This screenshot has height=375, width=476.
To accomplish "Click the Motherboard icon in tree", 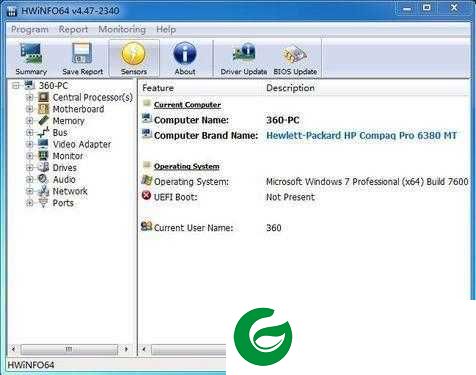I will tap(43, 109).
